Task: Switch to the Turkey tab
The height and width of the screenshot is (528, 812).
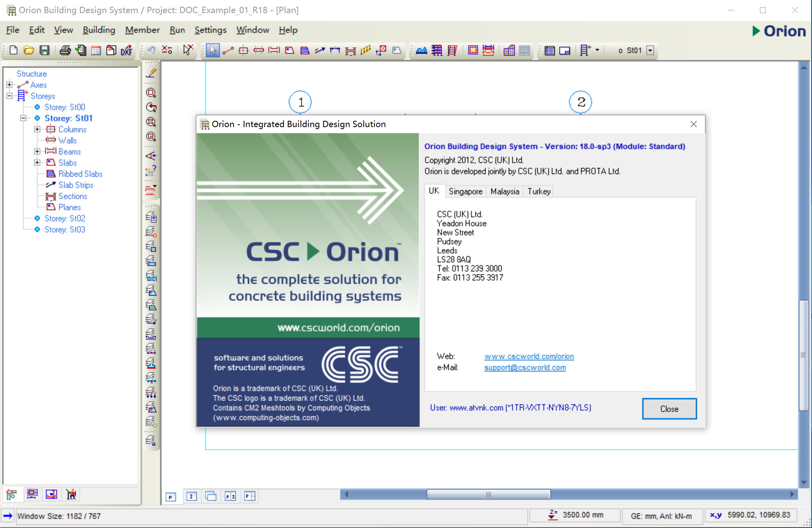Action: pyautogui.click(x=539, y=191)
